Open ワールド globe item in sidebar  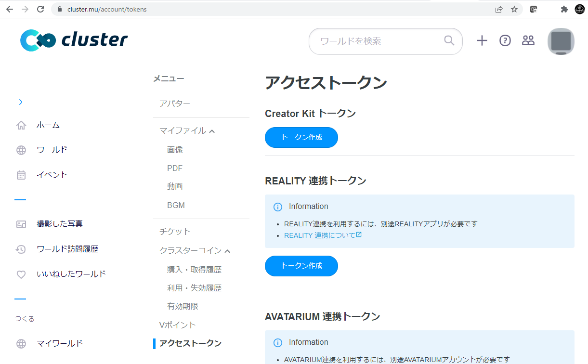[x=52, y=150]
